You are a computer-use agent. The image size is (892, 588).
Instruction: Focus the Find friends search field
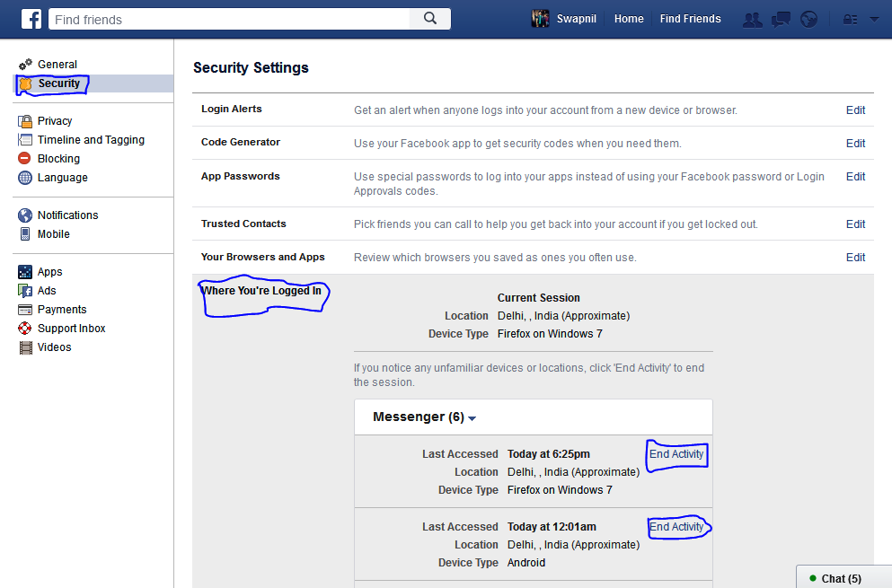[x=229, y=19]
